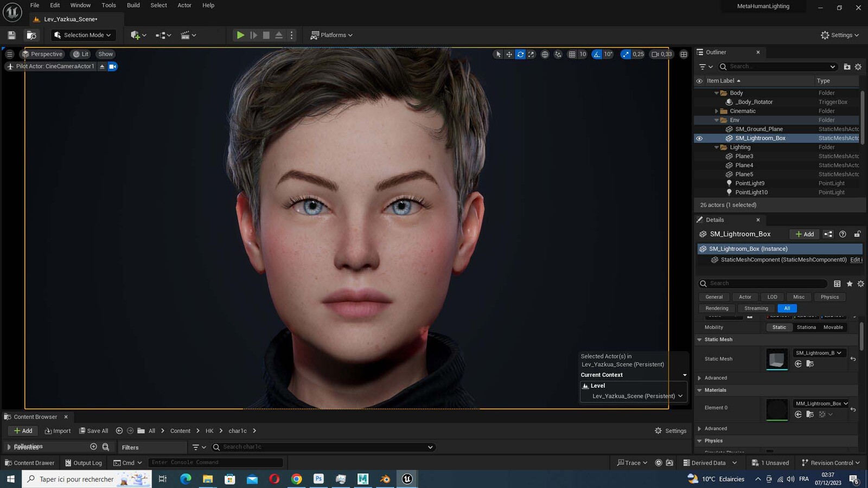
Task: Open the Build menu
Action: click(133, 5)
